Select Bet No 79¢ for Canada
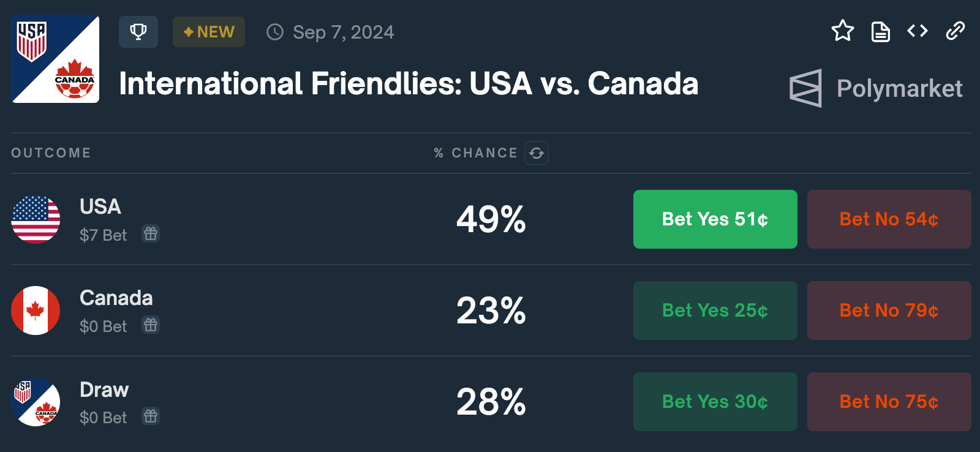This screenshot has height=452, width=980. (889, 311)
